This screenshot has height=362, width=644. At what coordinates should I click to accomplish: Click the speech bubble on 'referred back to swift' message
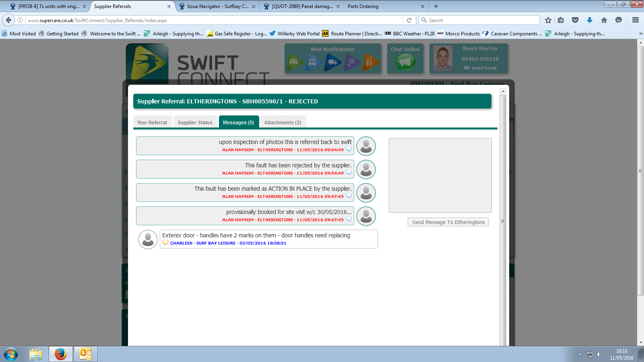pyautogui.click(x=349, y=149)
